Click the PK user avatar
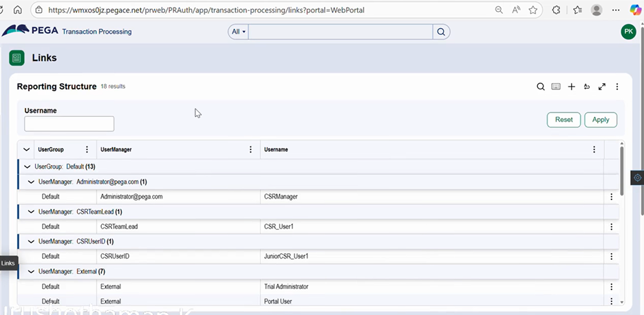This screenshot has width=644, height=315. pos(627,32)
